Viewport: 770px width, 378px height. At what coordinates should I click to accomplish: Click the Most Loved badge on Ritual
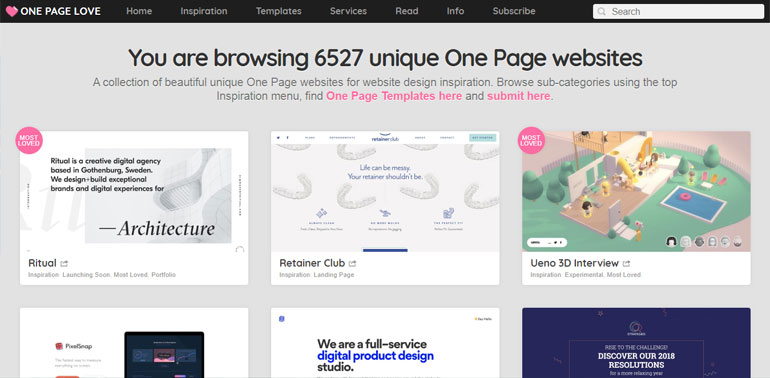pyautogui.click(x=29, y=140)
